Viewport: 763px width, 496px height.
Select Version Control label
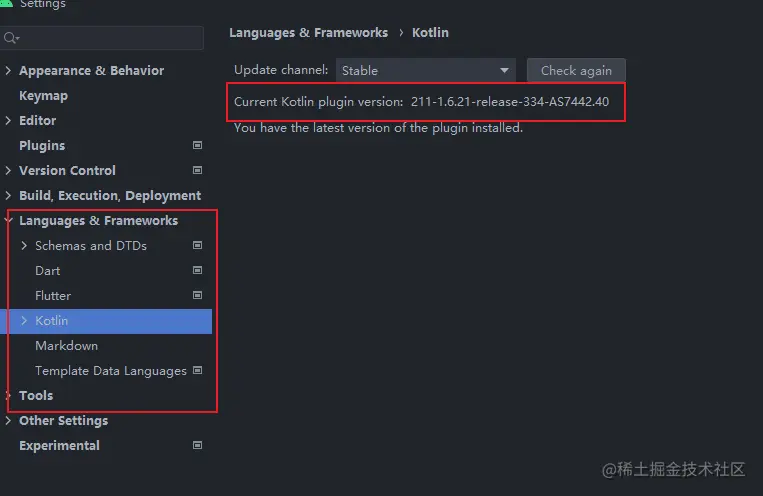click(67, 170)
